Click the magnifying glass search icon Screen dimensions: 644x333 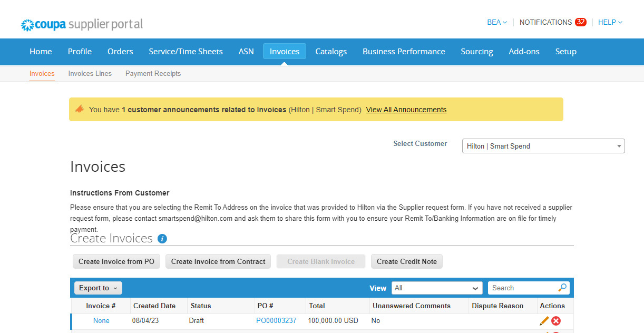click(562, 288)
